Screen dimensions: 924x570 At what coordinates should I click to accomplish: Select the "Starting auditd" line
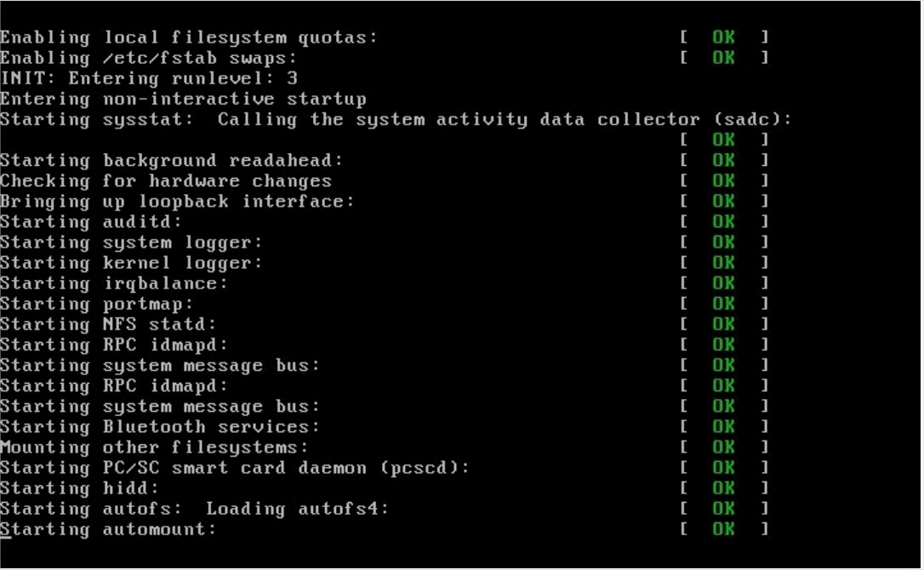91,221
